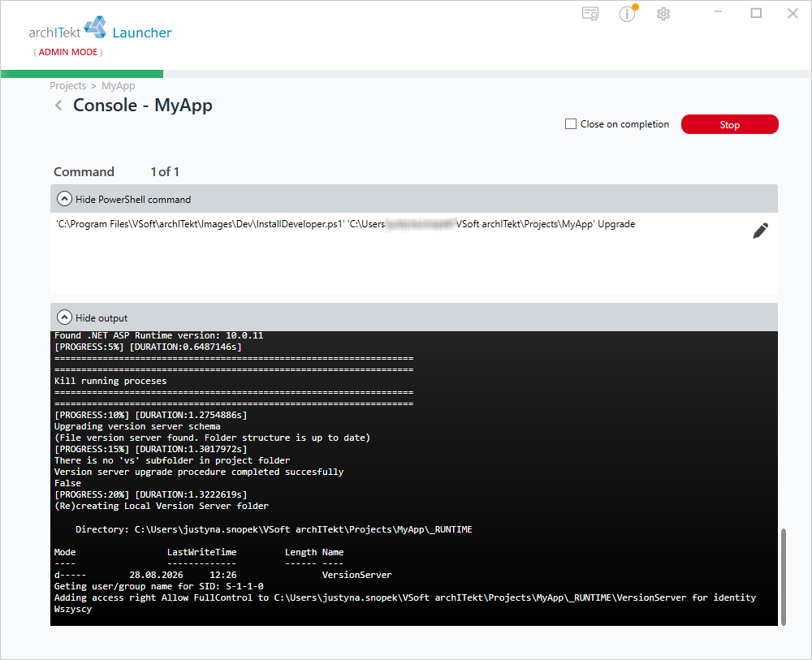Click the 'ADMIN MODE' label
Image resolution: width=812 pixels, height=660 pixels.
pyautogui.click(x=68, y=52)
